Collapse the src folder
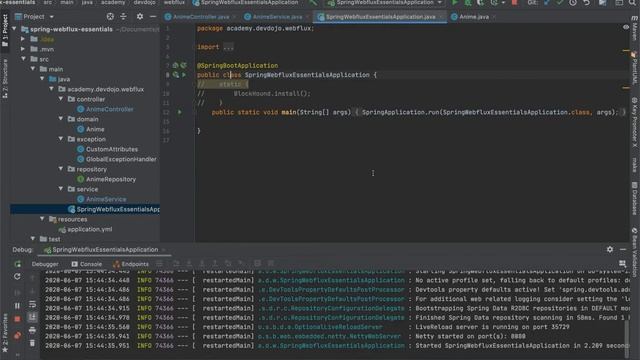Screen dimensions: 640x360 (23, 59)
